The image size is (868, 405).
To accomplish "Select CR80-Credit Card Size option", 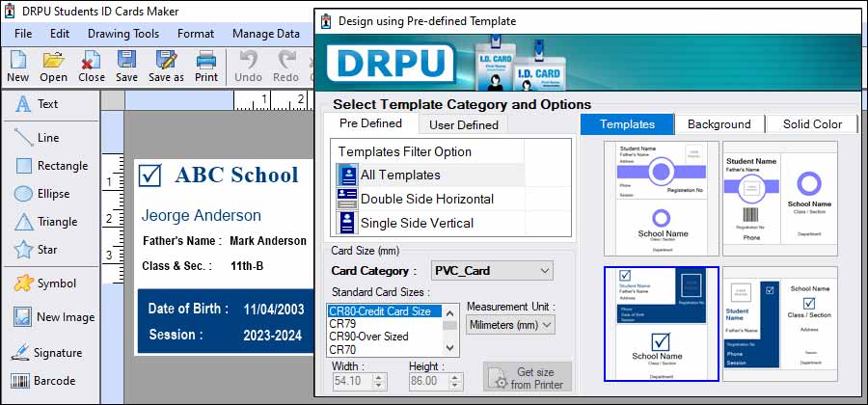I will click(x=385, y=310).
